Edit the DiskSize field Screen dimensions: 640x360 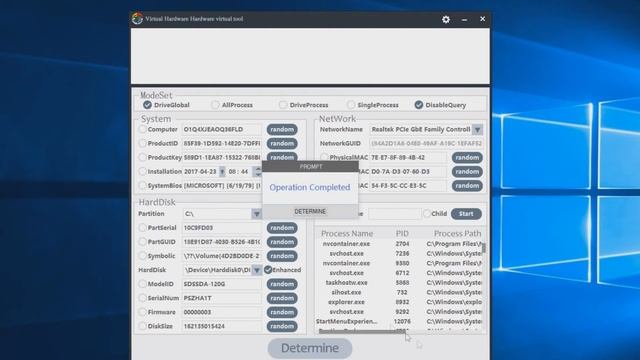pos(222,326)
